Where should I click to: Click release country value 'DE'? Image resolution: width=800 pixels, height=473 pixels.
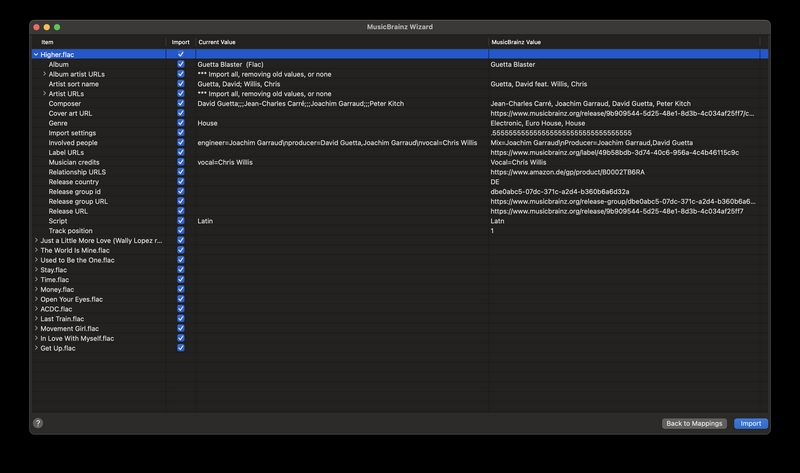point(495,182)
